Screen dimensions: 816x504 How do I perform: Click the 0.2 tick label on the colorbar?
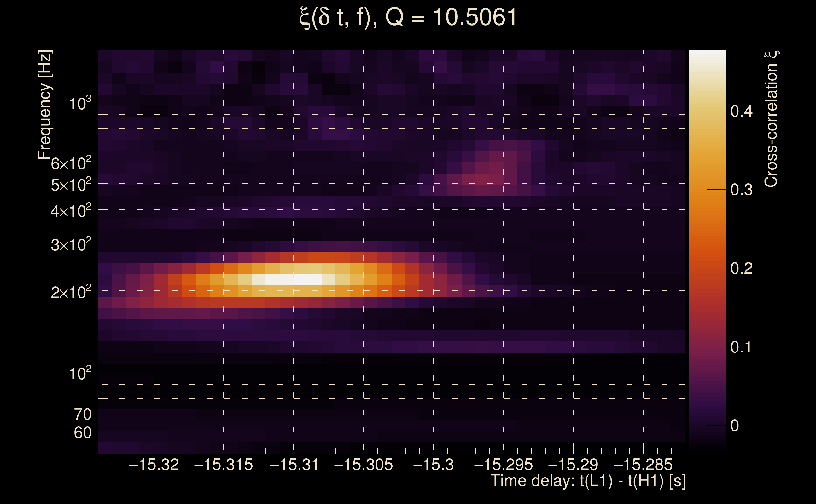coord(741,268)
